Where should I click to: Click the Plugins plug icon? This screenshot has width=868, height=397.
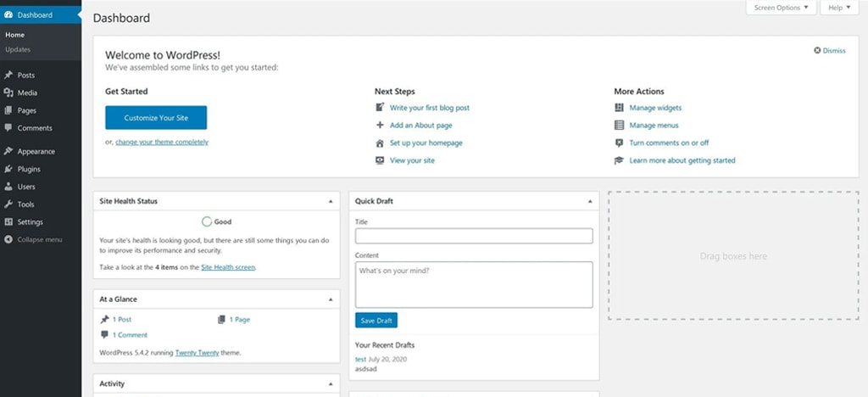(x=8, y=169)
